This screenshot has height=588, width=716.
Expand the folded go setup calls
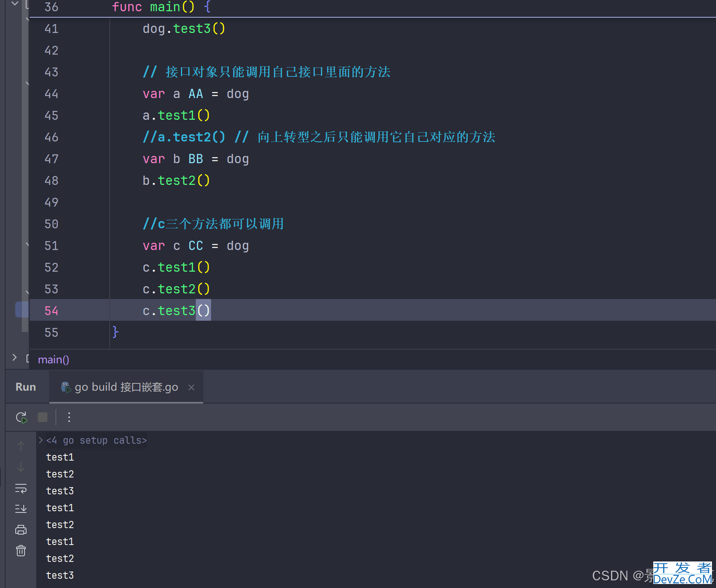click(41, 440)
